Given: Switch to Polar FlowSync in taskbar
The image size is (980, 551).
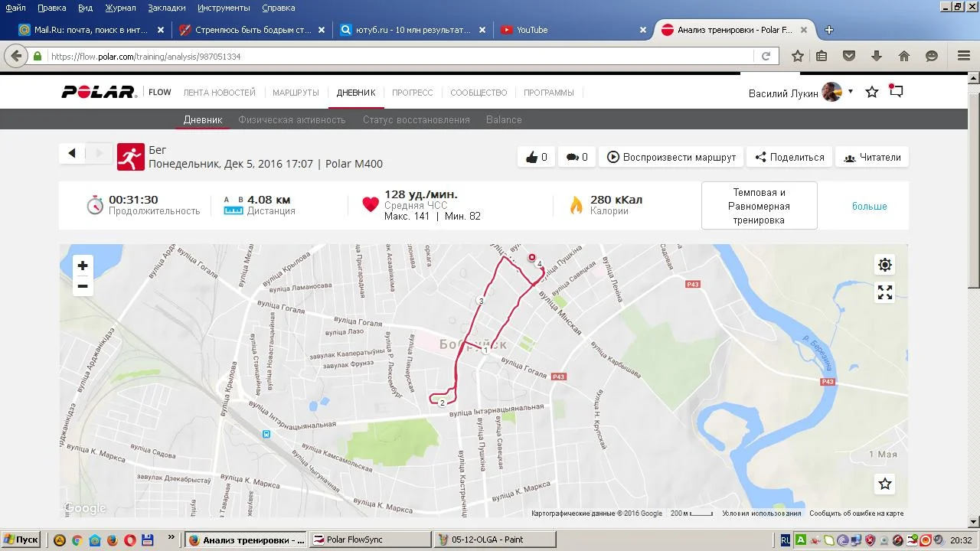Looking at the screenshot, I should (371, 540).
